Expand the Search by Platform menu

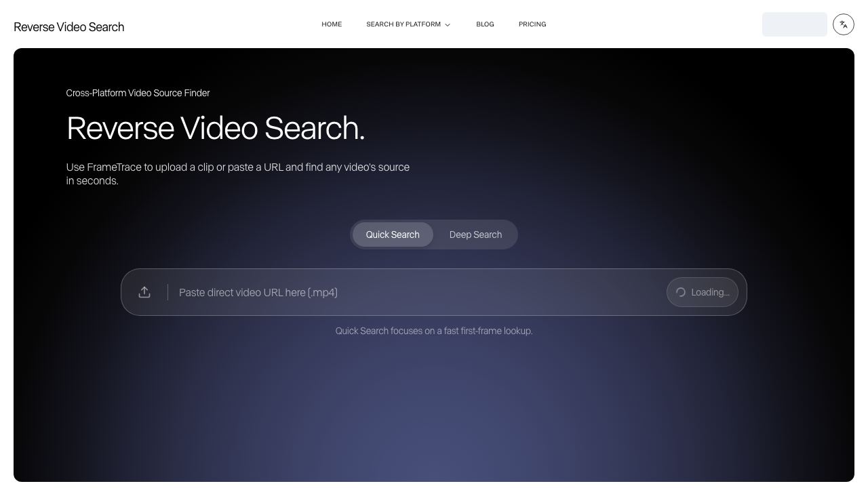pos(408,24)
